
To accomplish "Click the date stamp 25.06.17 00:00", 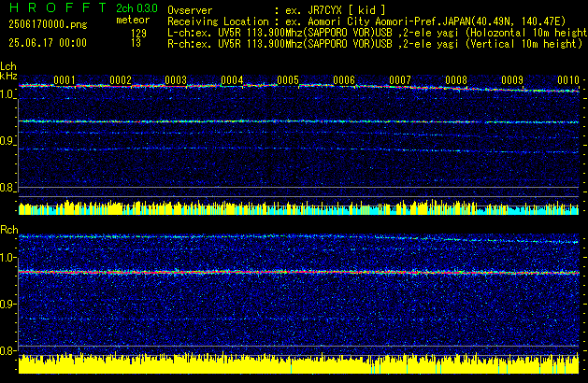I will (x=48, y=43).
